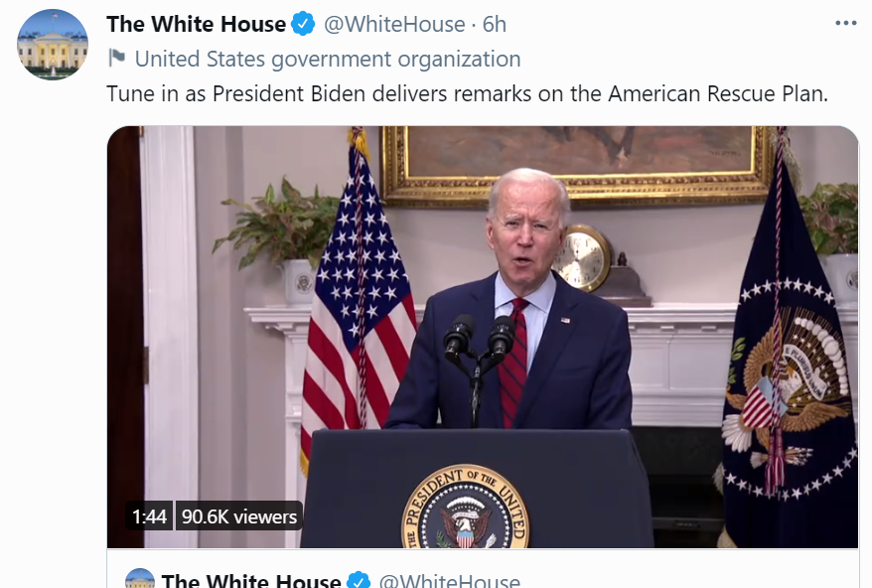Click the gold mantel clock in the video
The image size is (872, 588).
pyautogui.click(x=583, y=258)
